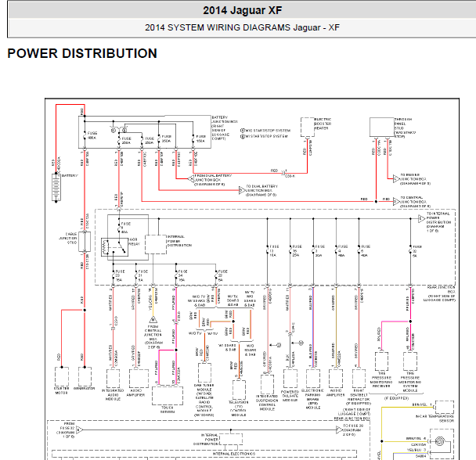476x460 pixels.
Task: Click the Touch Screen component box
Action: [168, 395]
